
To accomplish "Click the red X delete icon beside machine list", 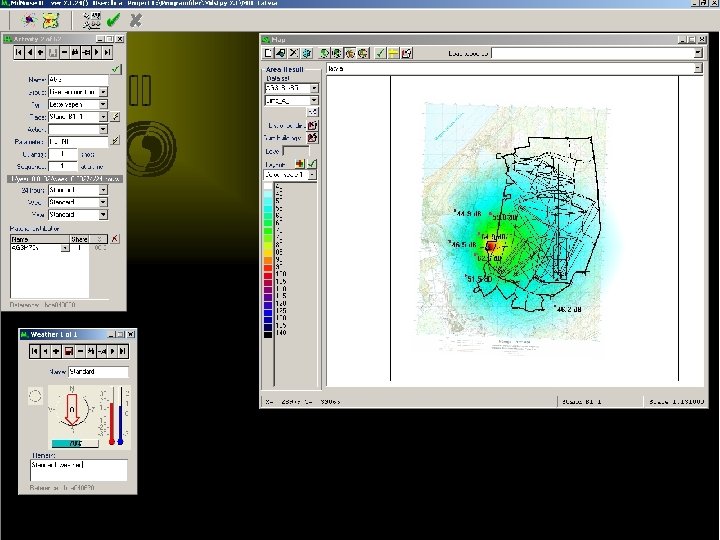I will (115, 239).
